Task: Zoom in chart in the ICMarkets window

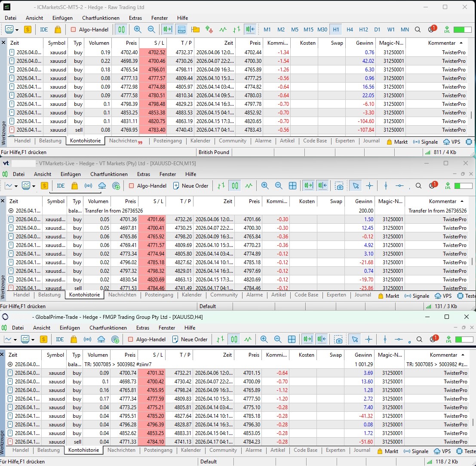Action: pyautogui.click(x=138, y=29)
